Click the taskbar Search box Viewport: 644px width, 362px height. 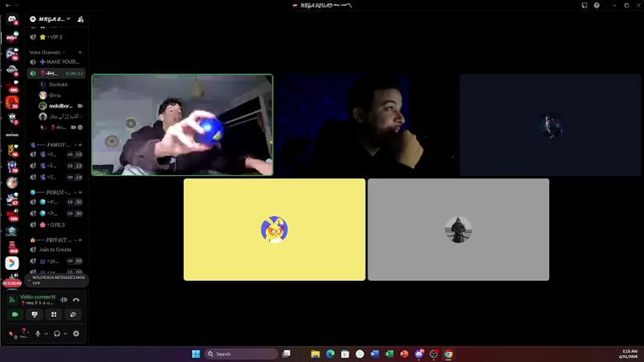(x=241, y=354)
